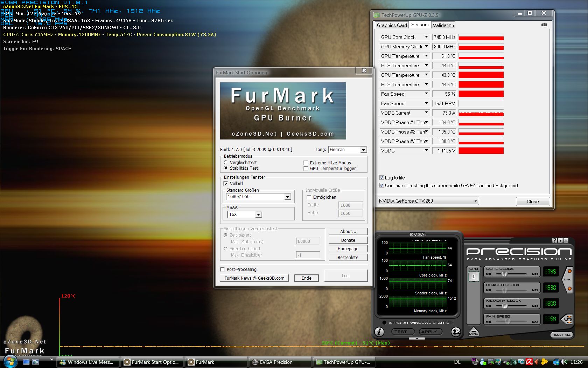588x368 pixels.
Task: Open the Standard Größen 1680x1050 dropdown
Action: (x=259, y=197)
